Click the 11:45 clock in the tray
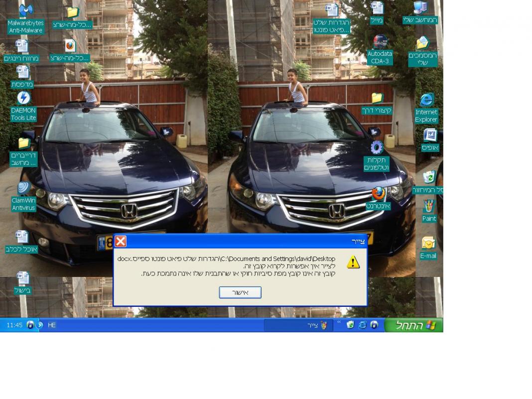This screenshot has width=532, height=399. click(14, 325)
